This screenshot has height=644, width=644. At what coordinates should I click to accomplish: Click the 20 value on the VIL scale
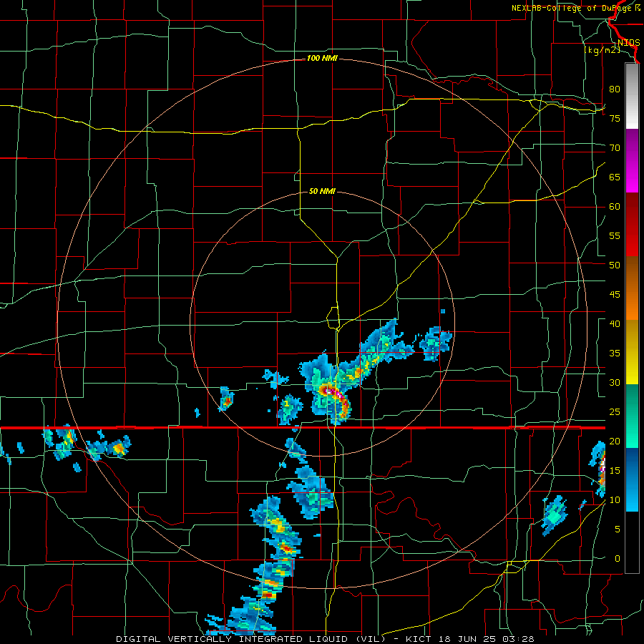[615, 441]
